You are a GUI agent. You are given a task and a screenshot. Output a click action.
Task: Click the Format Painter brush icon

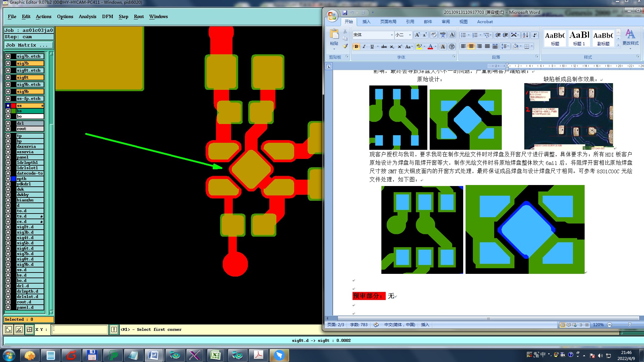[x=345, y=46]
